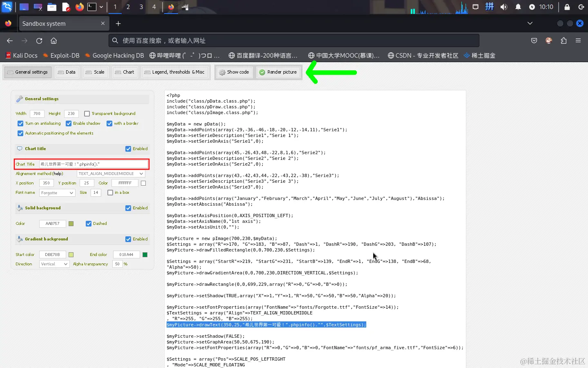Screen dimensions: 588x368
Task: Switch to workspace 2
Action: [128, 7]
